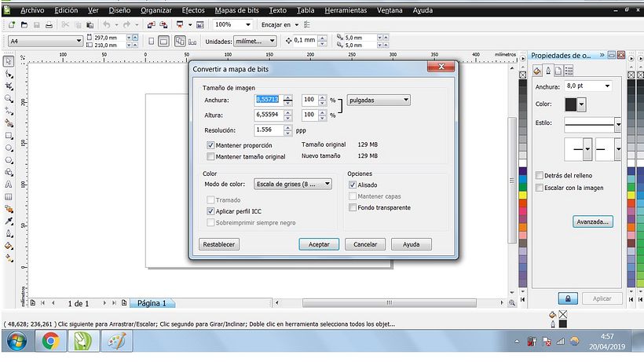Open Windows Start button
The height and width of the screenshot is (362, 644).
pyautogui.click(x=16, y=341)
